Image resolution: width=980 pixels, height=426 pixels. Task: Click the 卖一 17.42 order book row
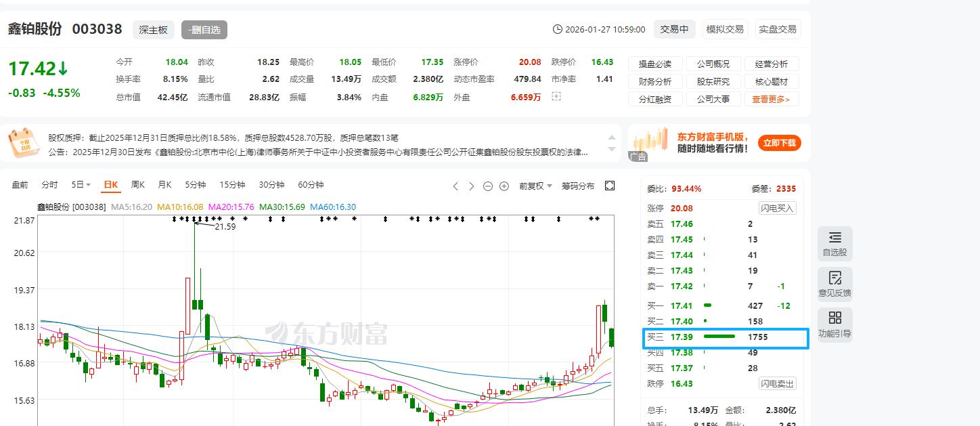click(x=721, y=286)
